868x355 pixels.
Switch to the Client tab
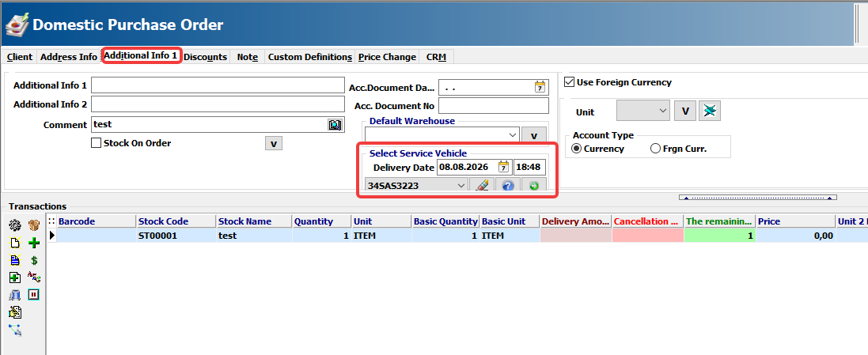click(x=20, y=57)
